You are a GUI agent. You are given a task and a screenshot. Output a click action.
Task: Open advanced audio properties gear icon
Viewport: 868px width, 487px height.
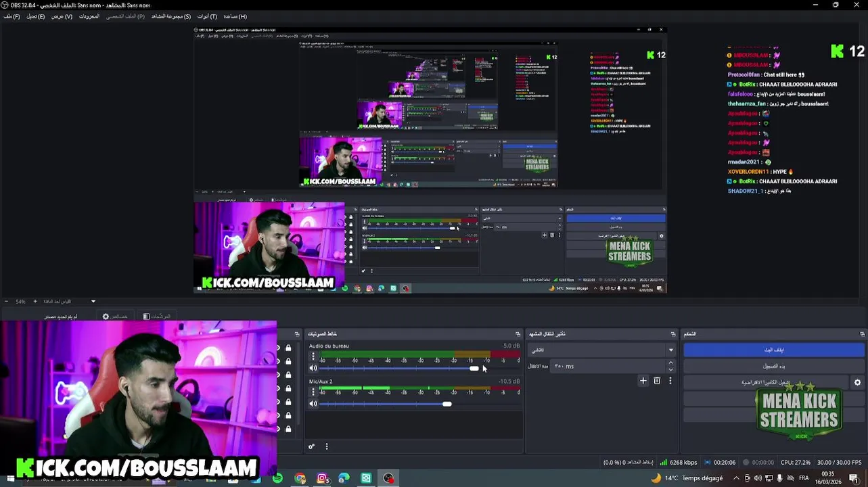(311, 446)
